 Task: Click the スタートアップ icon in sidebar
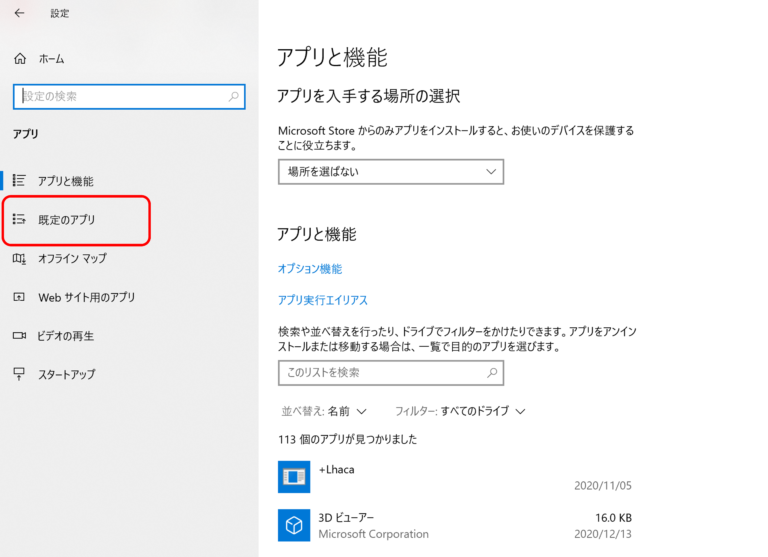(x=19, y=374)
